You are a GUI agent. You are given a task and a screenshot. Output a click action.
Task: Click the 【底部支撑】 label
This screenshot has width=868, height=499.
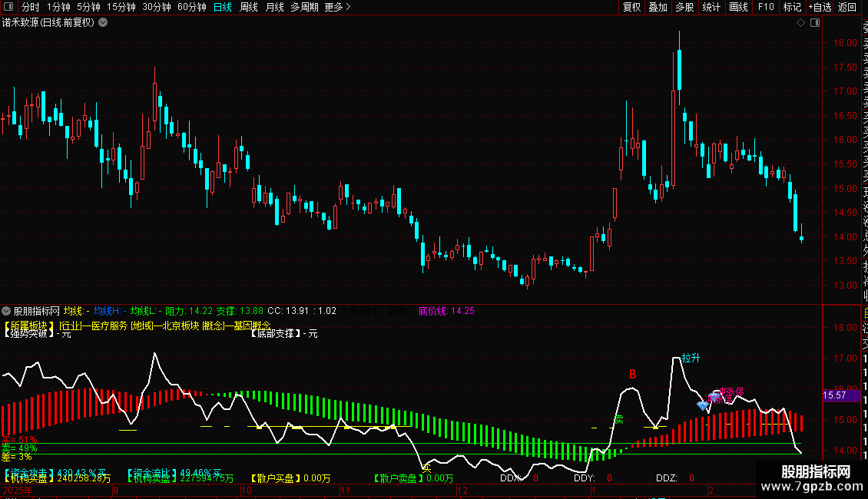(x=274, y=334)
